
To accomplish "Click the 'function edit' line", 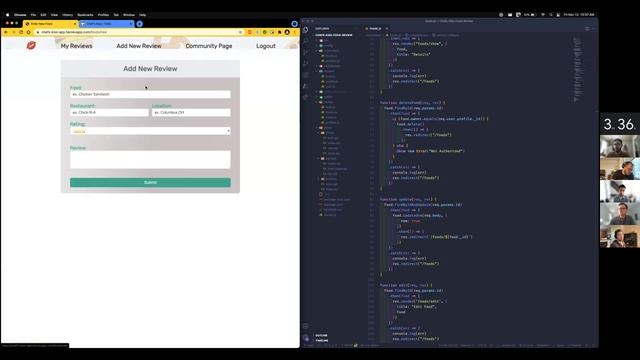I will [x=406, y=285].
